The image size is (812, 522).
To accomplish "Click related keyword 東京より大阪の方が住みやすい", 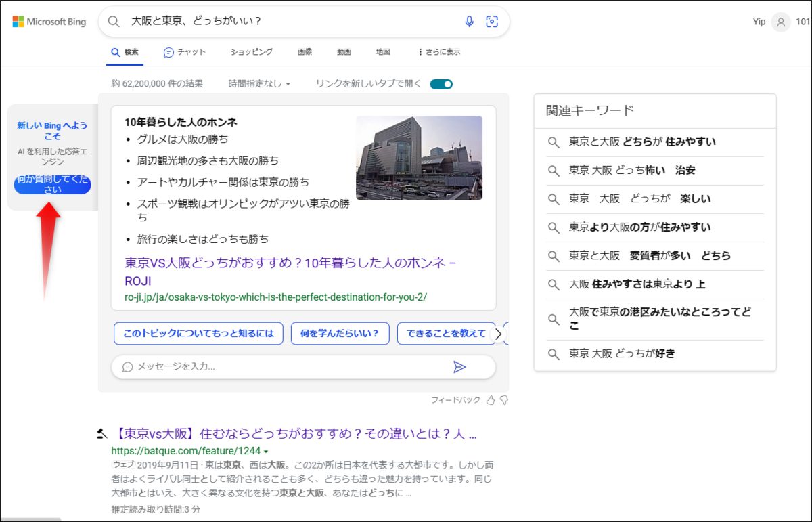I will click(640, 227).
